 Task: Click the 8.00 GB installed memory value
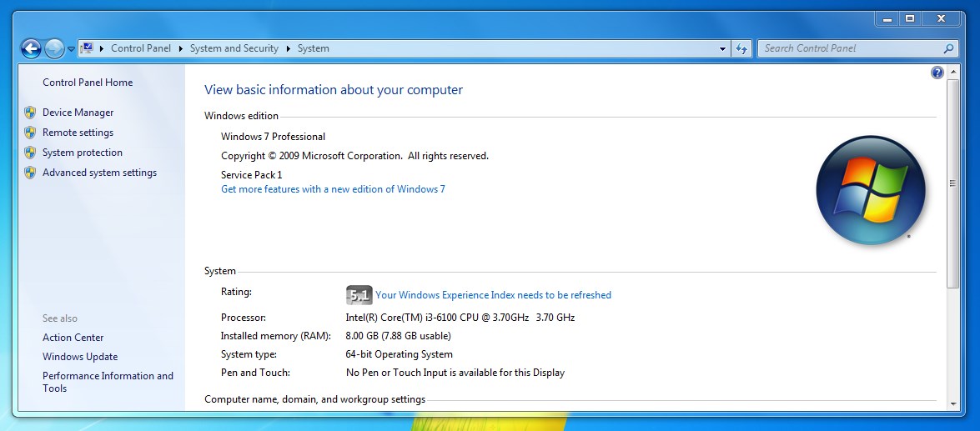click(x=398, y=336)
